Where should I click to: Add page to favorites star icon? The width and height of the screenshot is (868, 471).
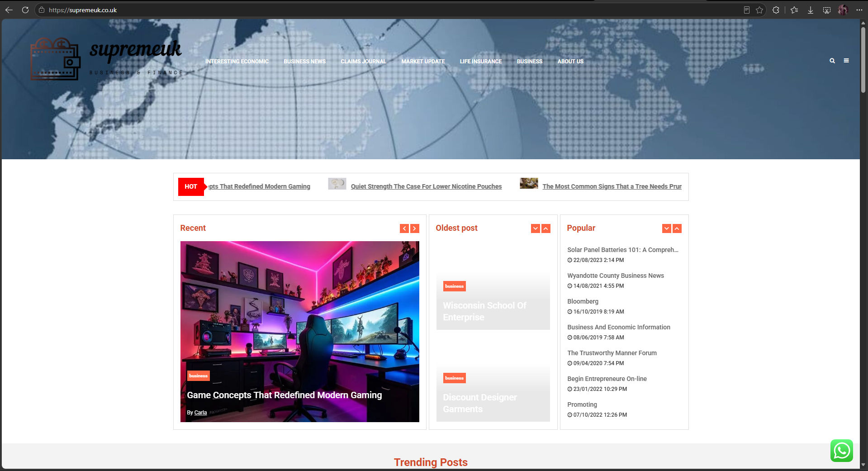pyautogui.click(x=759, y=10)
